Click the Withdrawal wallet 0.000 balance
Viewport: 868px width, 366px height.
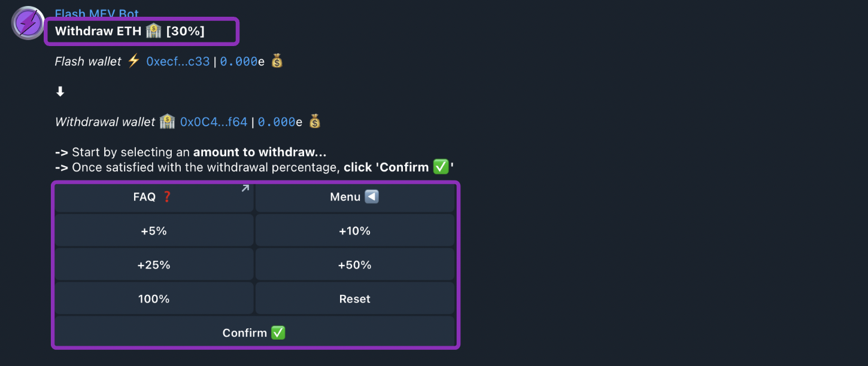277,122
